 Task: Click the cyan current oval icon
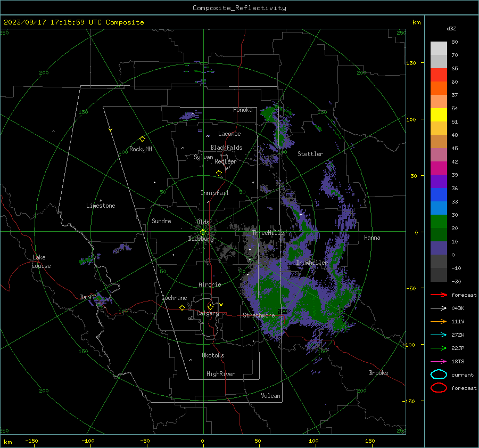439,374
